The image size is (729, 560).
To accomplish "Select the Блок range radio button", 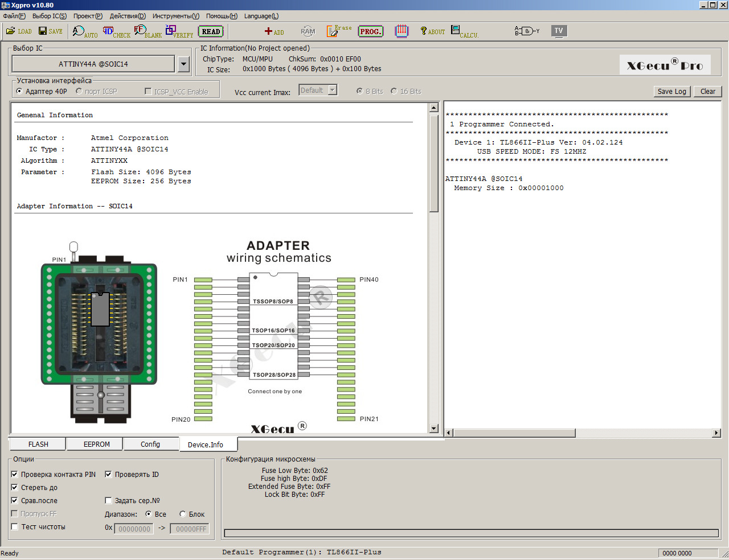I will [x=183, y=514].
